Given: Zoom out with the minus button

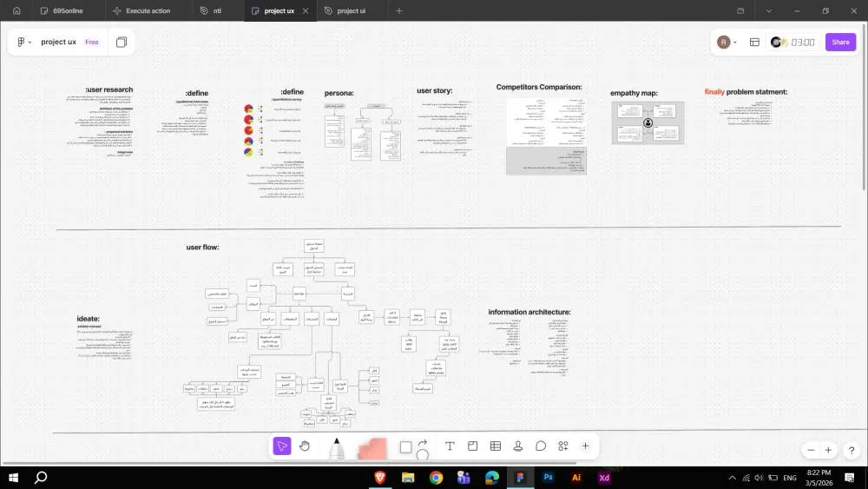Looking at the screenshot, I should (x=811, y=450).
